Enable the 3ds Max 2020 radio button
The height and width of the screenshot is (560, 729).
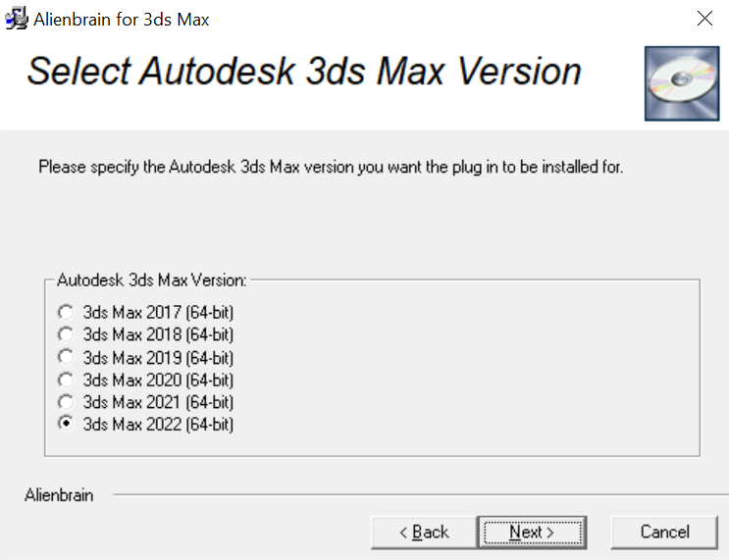click(x=66, y=380)
